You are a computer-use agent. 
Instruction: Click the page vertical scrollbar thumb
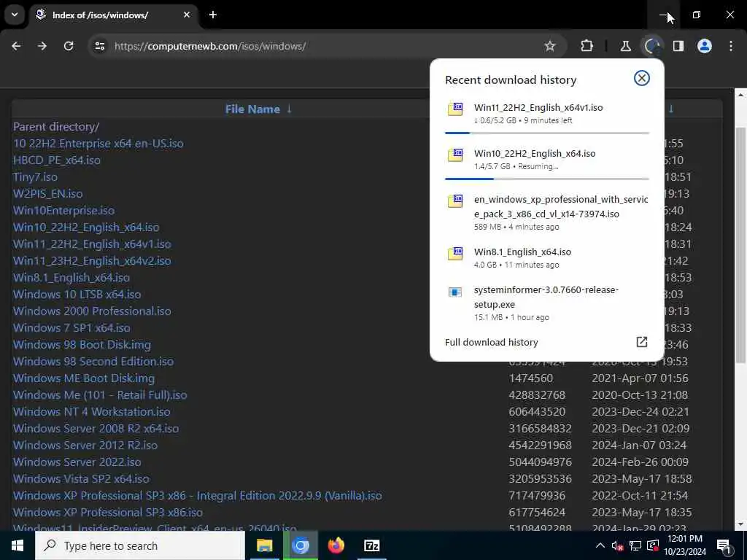point(740,245)
